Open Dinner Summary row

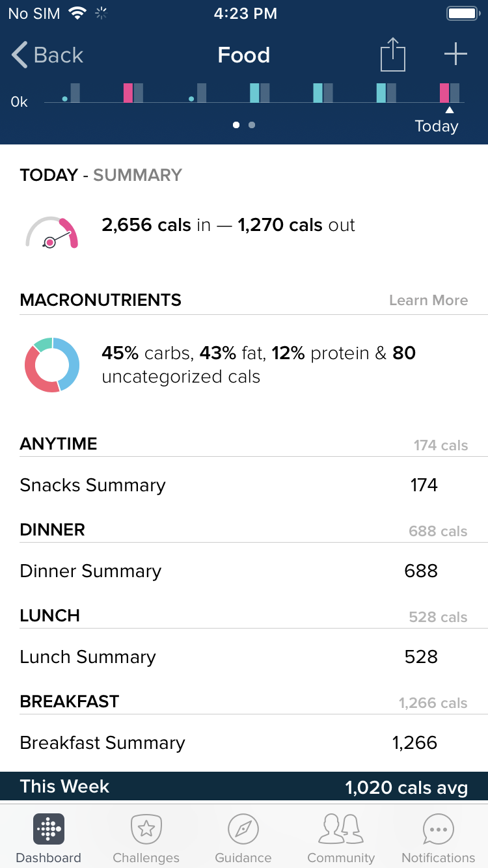244,571
